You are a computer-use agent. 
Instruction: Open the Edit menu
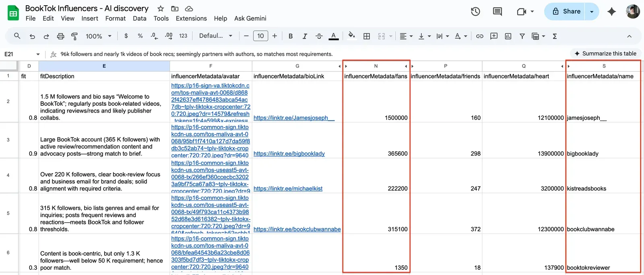click(x=48, y=18)
